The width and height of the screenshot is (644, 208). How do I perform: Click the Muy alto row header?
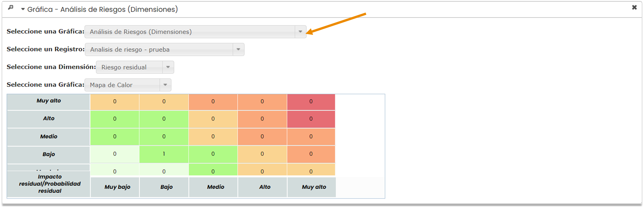49,101
